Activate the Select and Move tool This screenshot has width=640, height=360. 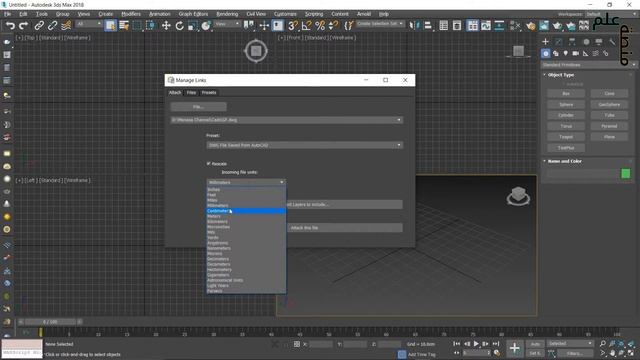(x=166, y=26)
